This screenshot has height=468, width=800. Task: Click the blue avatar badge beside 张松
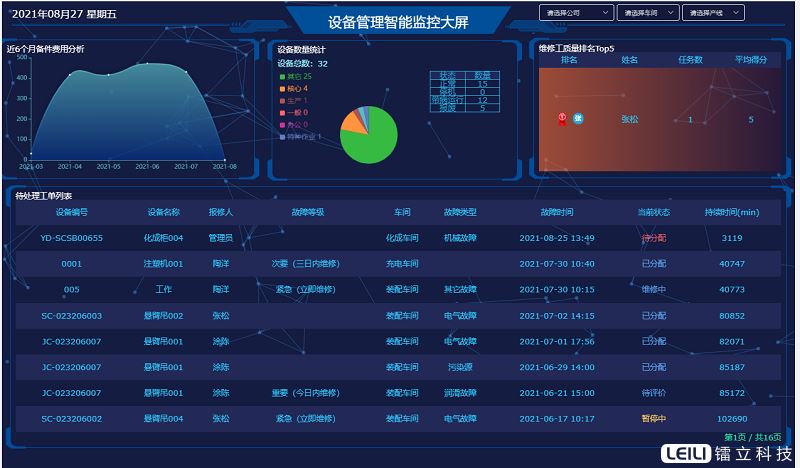tap(579, 119)
